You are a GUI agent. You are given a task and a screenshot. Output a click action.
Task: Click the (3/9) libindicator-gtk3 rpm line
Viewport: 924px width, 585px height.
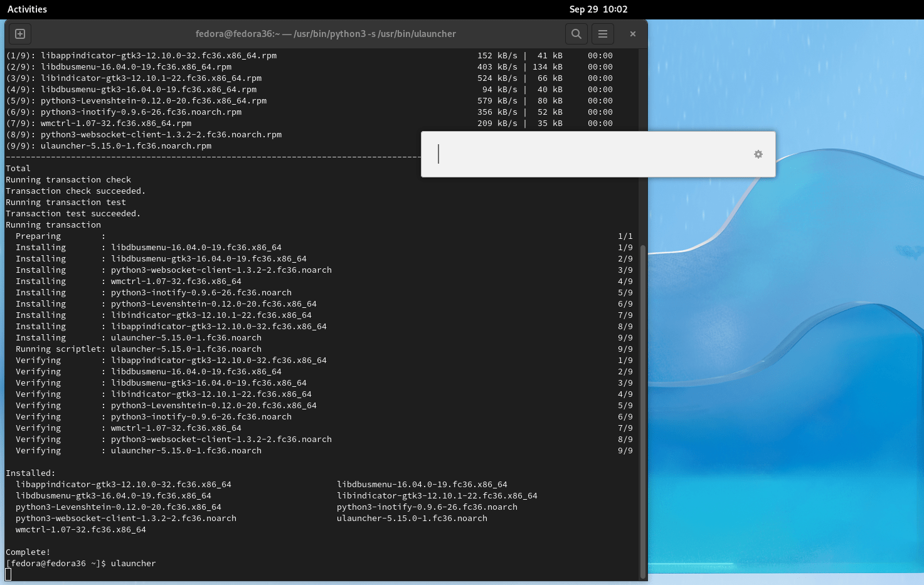pyautogui.click(x=309, y=78)
